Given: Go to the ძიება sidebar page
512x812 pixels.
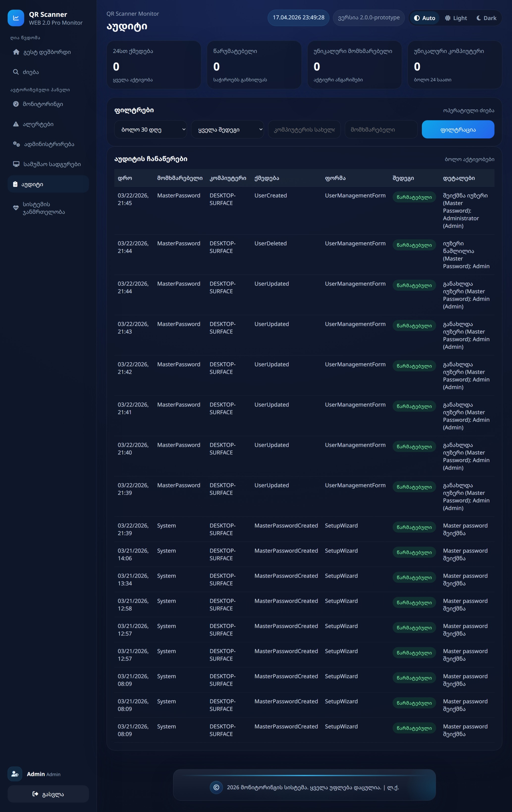Looking at the screenshot, I should 48,72.
